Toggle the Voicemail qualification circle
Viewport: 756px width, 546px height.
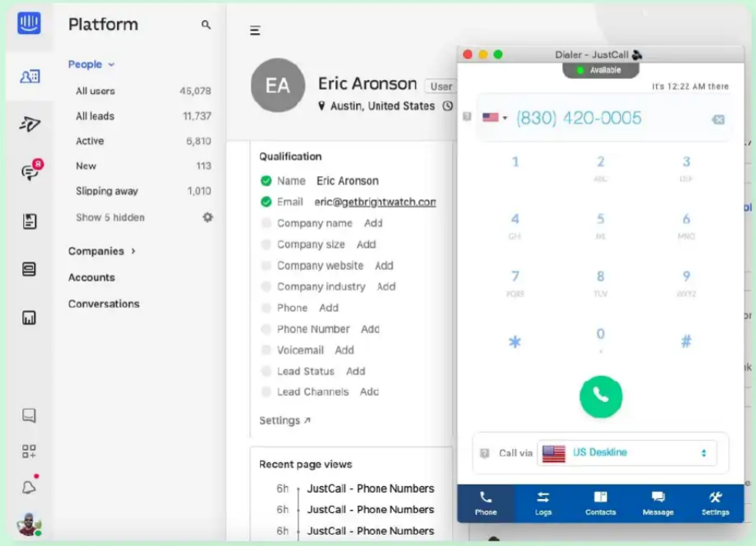265,350
